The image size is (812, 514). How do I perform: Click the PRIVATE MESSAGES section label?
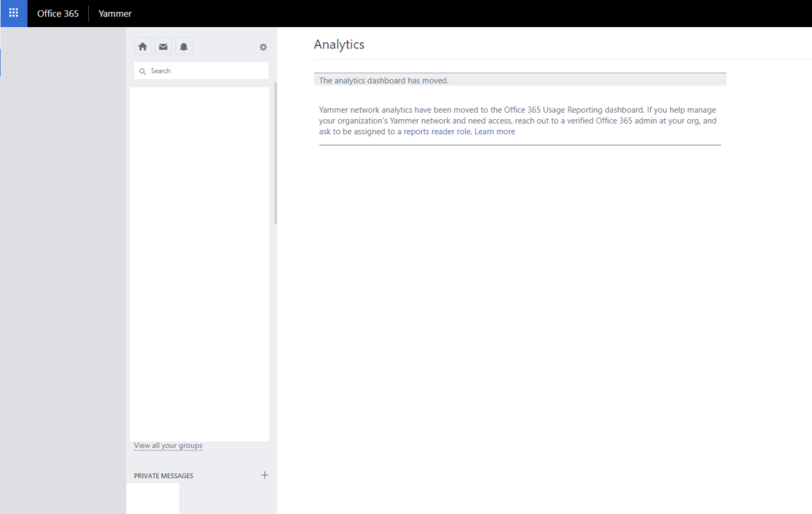pos(163,476)
